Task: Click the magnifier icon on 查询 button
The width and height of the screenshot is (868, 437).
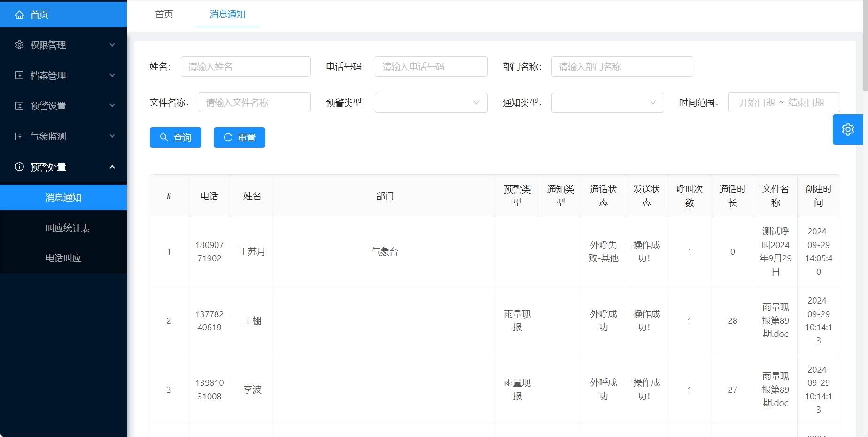Action: [x=164, y=137]
